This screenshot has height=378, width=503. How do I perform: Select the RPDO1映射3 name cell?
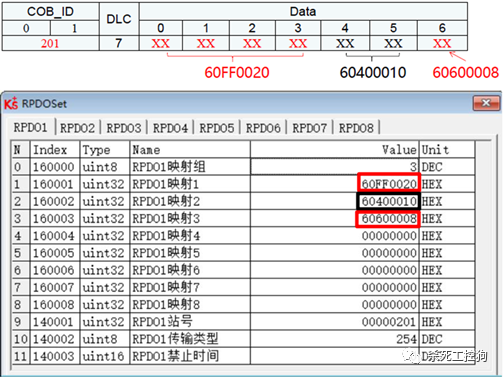[190, 219]
